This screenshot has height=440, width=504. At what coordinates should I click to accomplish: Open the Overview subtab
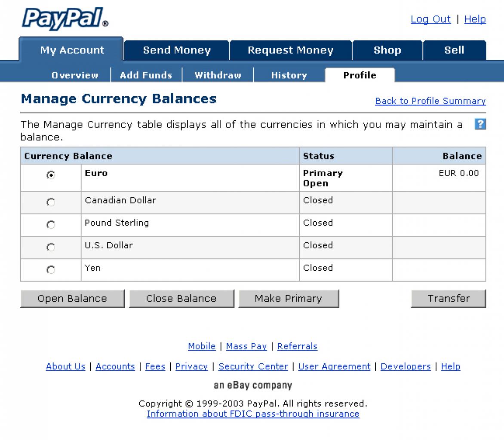(x=75, y=75)
